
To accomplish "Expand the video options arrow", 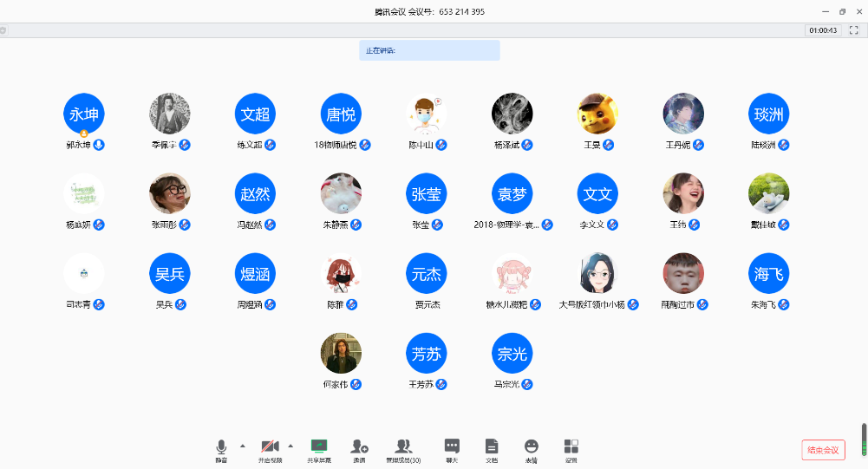I will (290, 446).
